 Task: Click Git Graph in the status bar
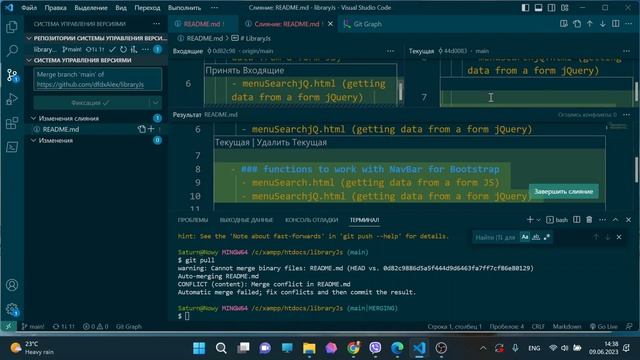(x=129, y=326)
